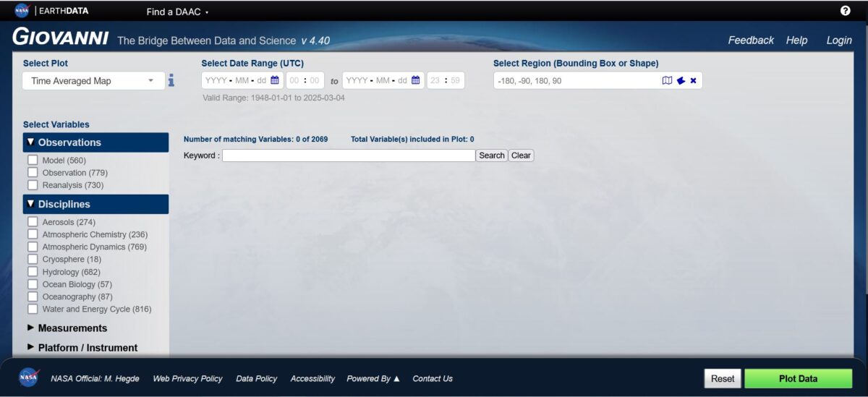The height and width of the screenshot is (397, 868).
Task: Open the Contact Us link
Action: 433,378
